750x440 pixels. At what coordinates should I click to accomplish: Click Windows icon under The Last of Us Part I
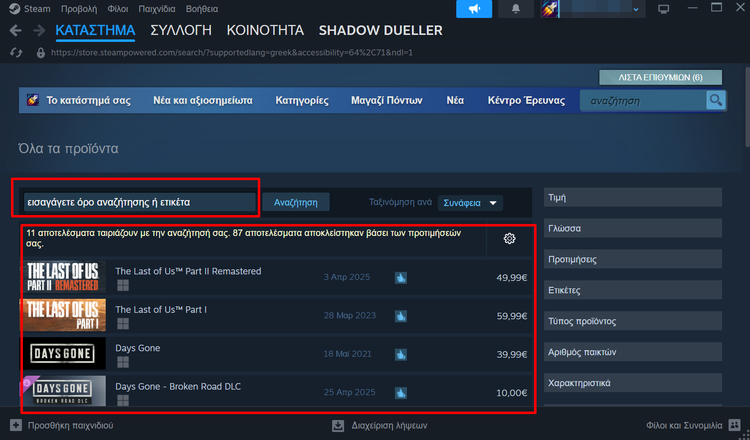pos(123,324)
